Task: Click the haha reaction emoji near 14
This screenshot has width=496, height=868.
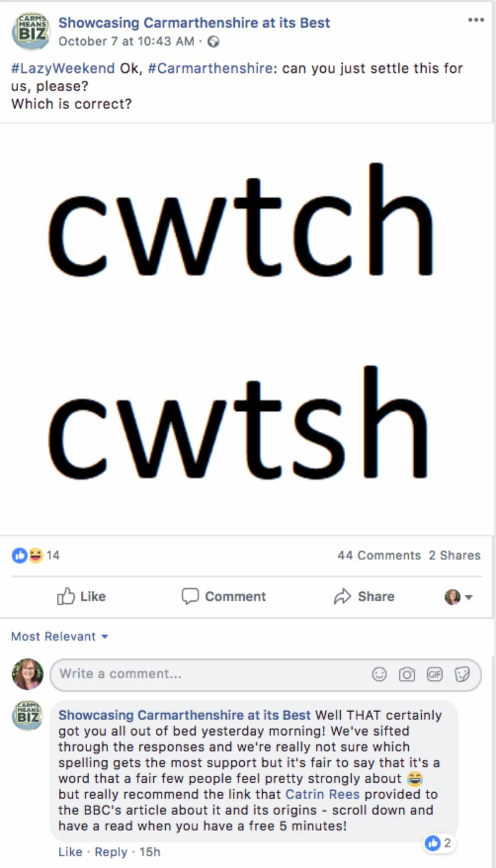Action: (x=36, y=555)
